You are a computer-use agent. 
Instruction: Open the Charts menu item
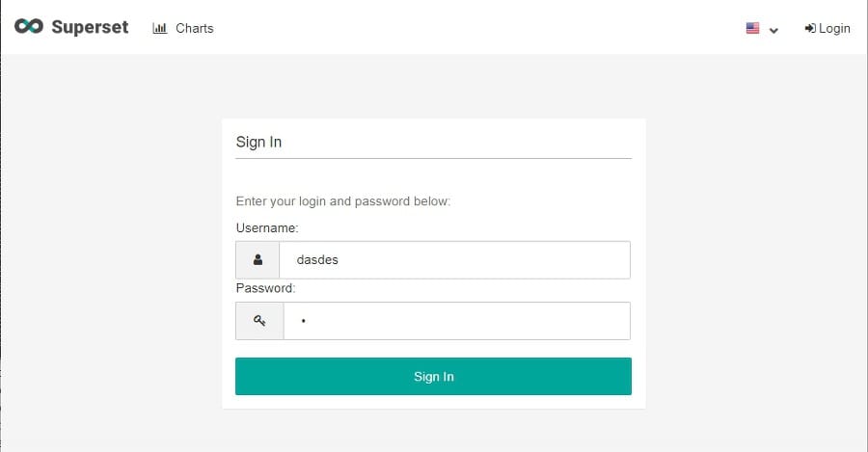[x=194, y=28]
